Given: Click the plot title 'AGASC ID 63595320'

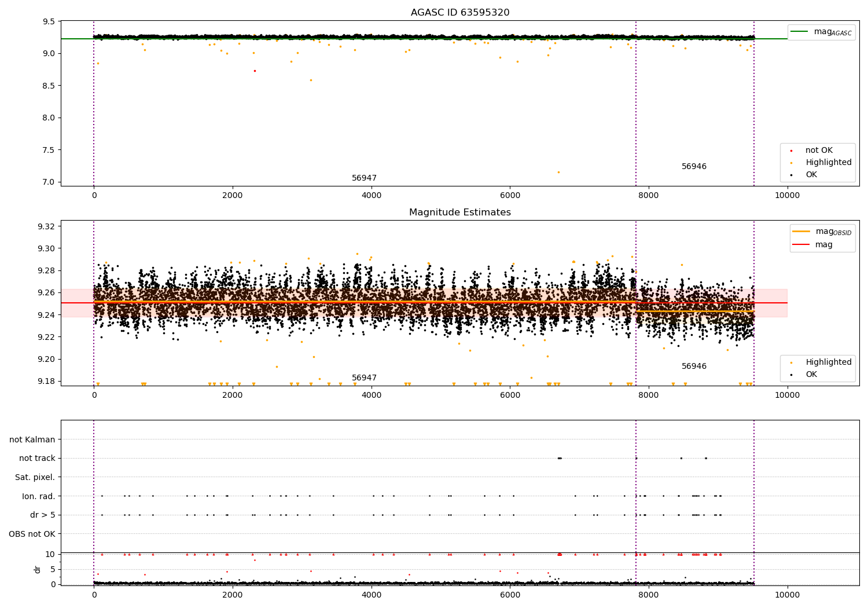Looking at the screenshot, I should tap(460, 13).
